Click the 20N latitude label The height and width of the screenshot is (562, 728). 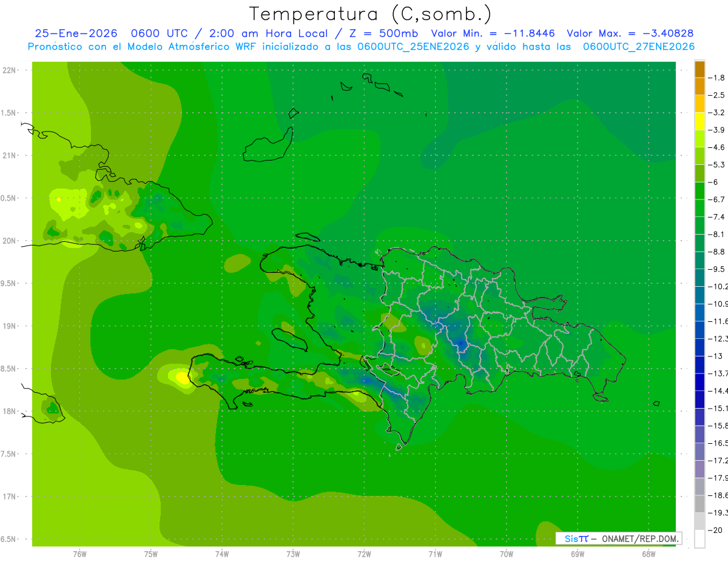(10, 241)
